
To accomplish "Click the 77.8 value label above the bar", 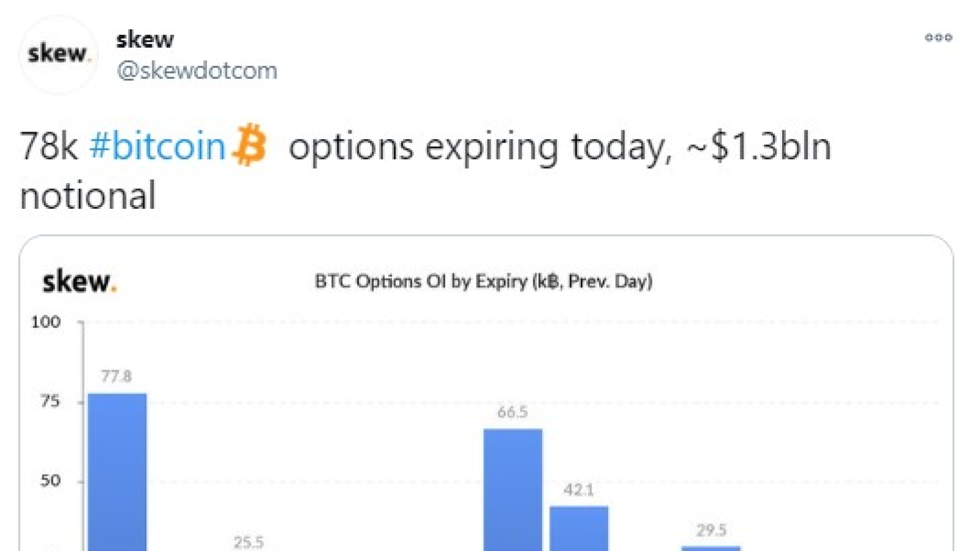I will (116, 376).
